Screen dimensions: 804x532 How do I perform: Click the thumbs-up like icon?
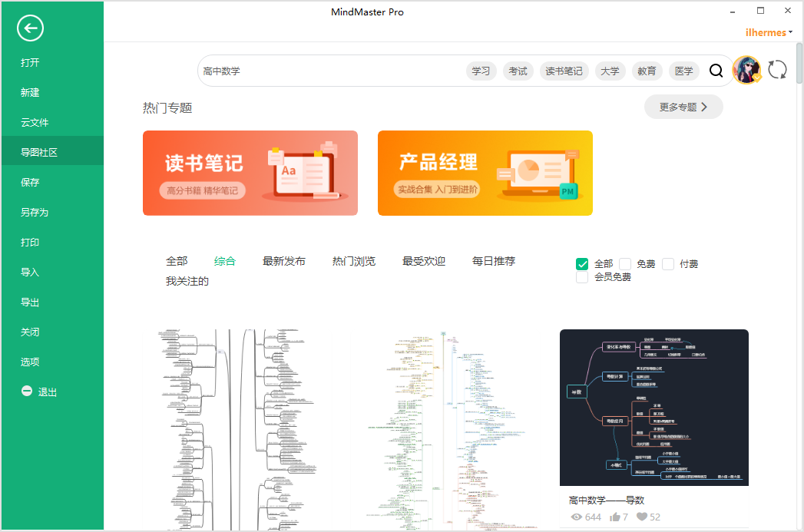(615, 517)
